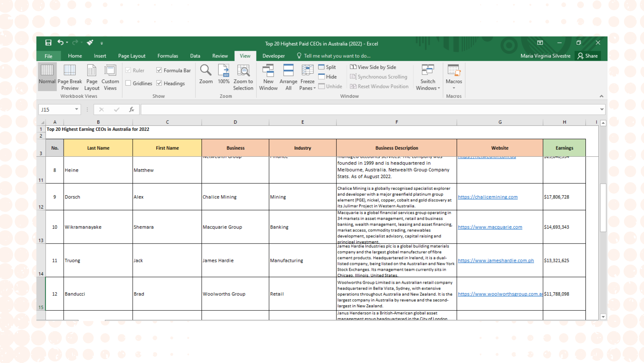This screenshot has width=644, height=363.
Task: Open the woolworthsgroup.com link
Action: (500, 294)
